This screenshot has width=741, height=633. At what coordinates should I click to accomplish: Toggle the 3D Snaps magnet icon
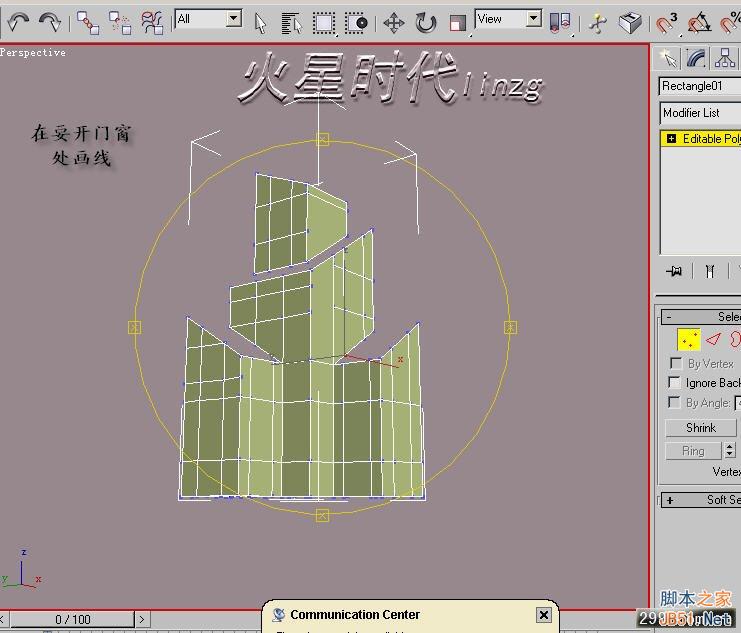pos(667,23)
